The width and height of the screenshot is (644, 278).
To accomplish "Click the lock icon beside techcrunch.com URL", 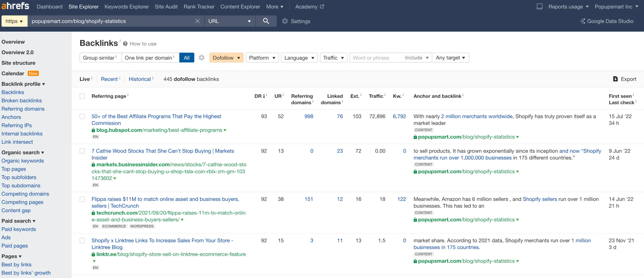I will click(x=93, y=213).
